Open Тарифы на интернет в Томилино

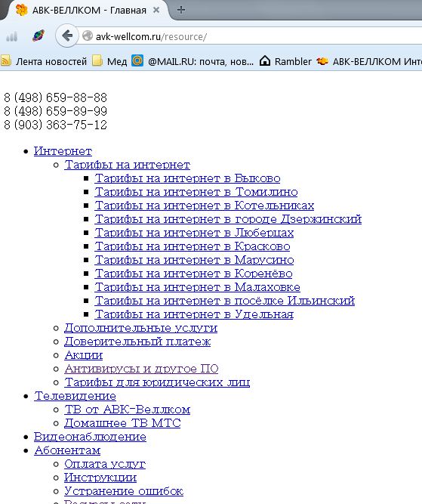[x=196, y=192]
